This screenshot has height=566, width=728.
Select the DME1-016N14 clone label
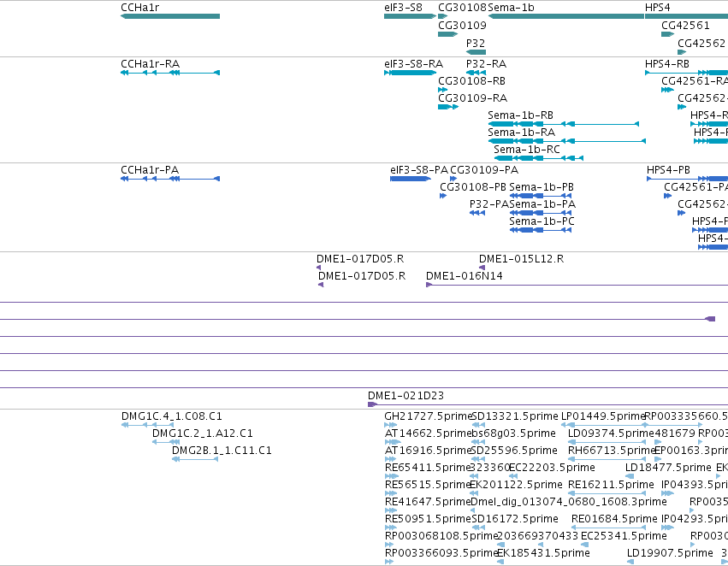[x=465, y=276]
